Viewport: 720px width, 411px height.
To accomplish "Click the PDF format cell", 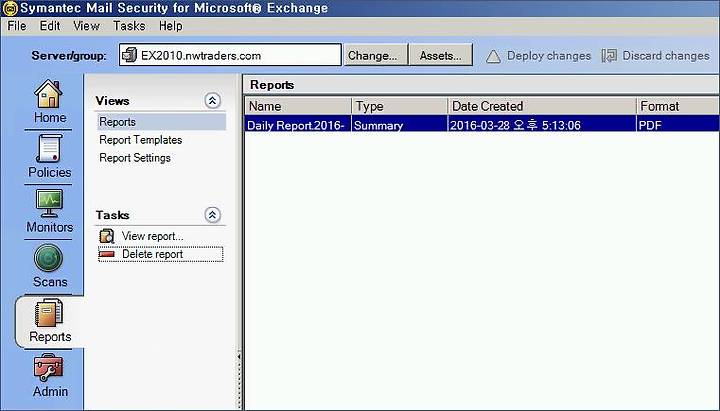I will [x=677, y=125].
